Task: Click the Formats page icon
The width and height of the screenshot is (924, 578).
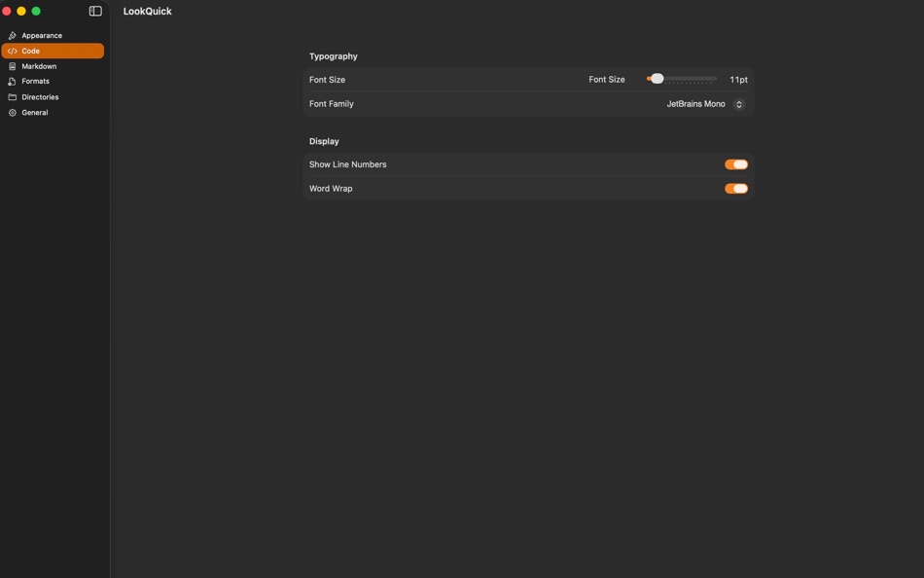Action: coord(12,81)
